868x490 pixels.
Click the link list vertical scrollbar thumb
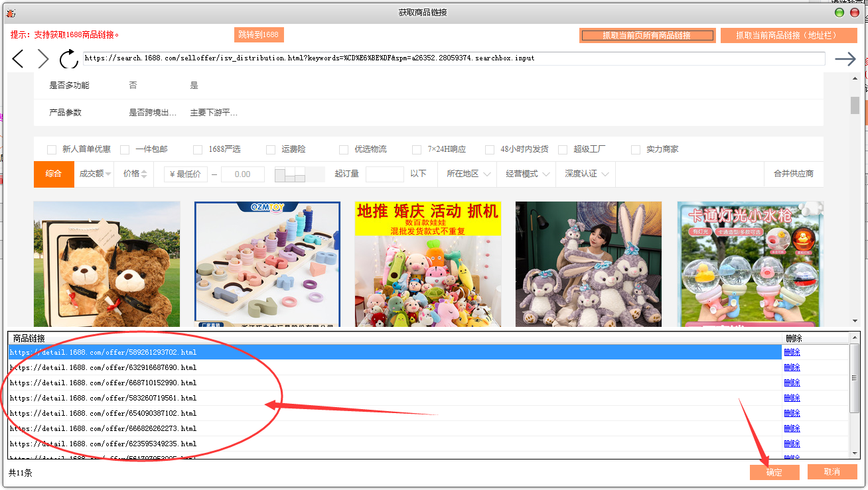(x=855, y=378)
